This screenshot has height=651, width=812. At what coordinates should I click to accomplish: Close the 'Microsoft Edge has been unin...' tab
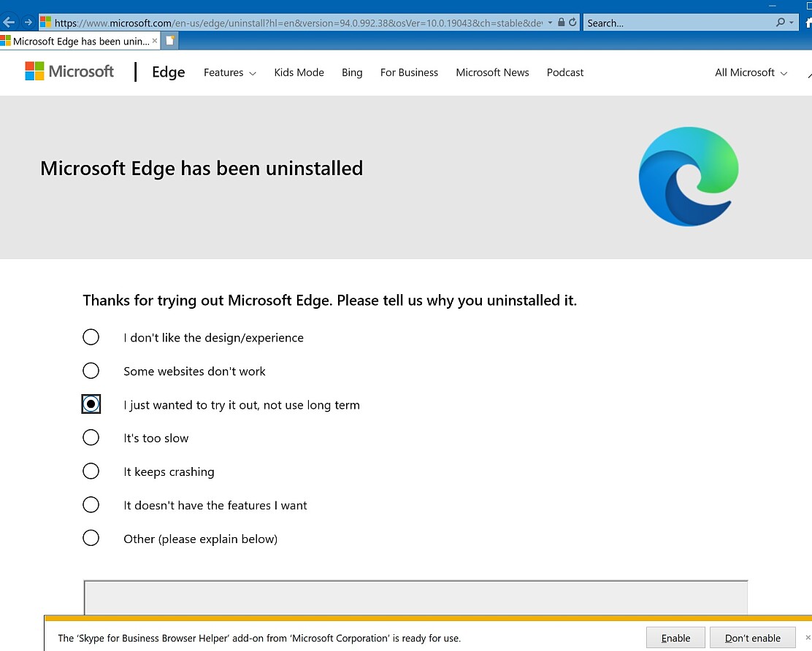click(x=154, y=41)
